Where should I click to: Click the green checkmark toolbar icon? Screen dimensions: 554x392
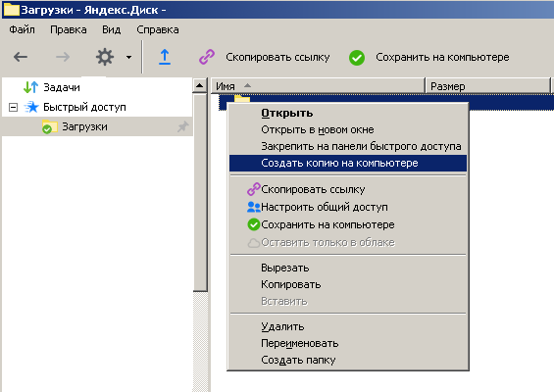coord(357,58)
